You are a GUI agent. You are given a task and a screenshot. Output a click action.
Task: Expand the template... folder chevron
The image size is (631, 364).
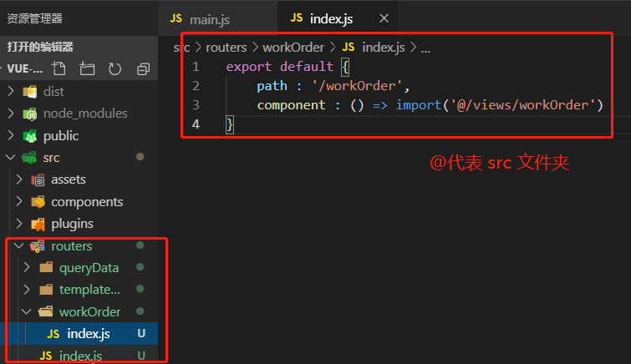click(x=28, y=290)
